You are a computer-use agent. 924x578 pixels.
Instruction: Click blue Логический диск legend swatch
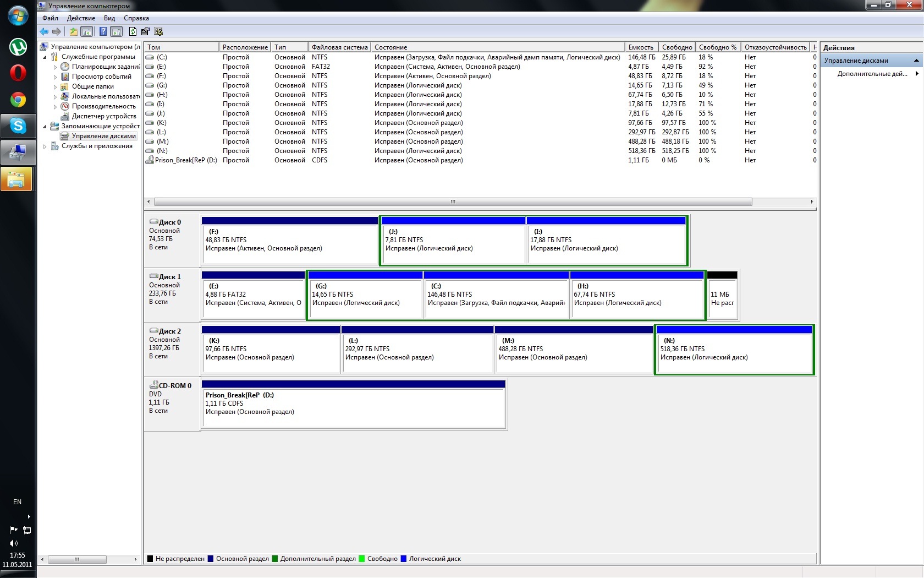click(x=404, y=559)
